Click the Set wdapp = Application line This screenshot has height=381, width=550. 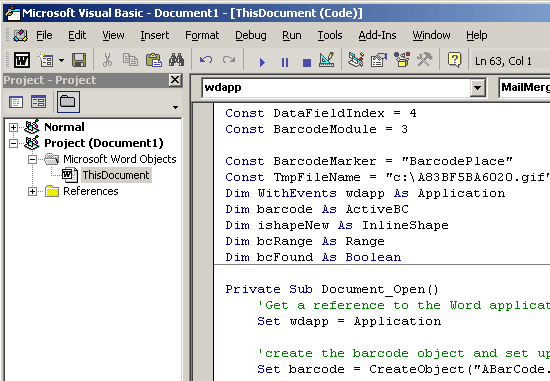(x=349, y=321)
